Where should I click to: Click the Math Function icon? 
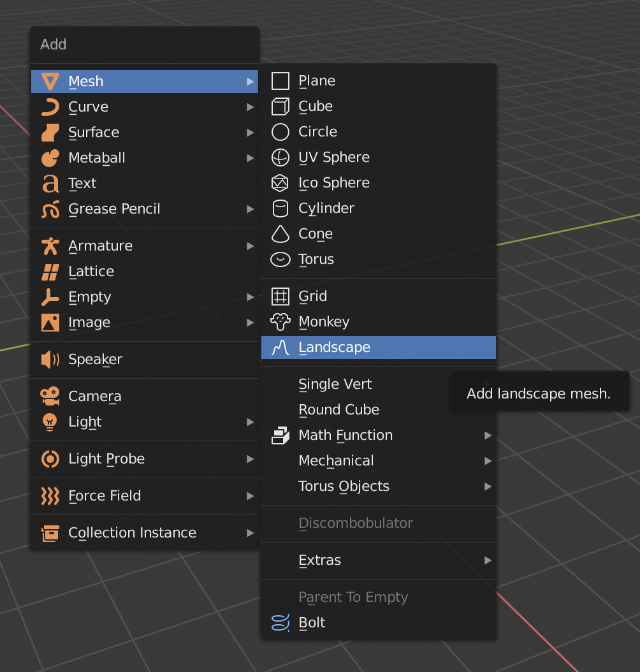point(280,435)
